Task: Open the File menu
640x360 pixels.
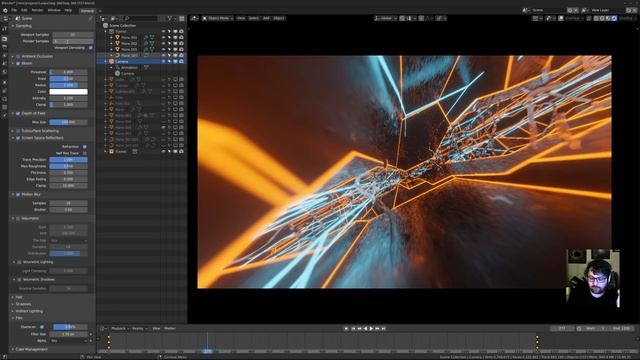Action: pyautogui.click(x=14, y=10)
